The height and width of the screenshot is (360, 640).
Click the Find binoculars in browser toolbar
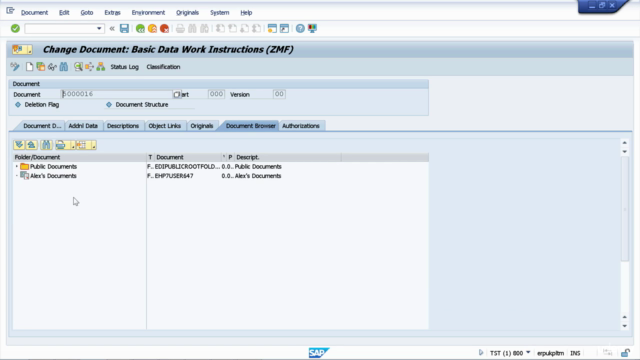(46, 145)
